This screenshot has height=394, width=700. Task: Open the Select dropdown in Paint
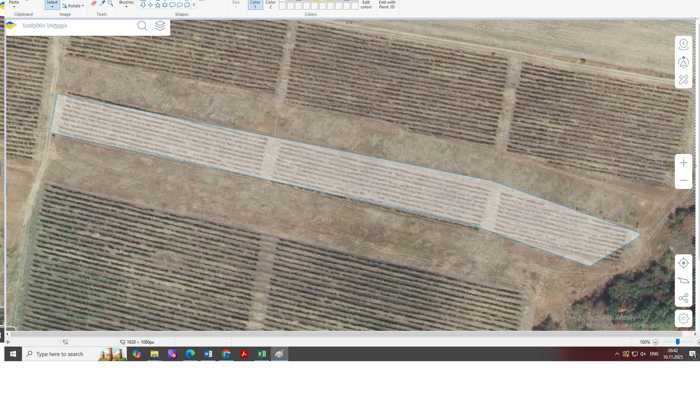pos(52,4)
